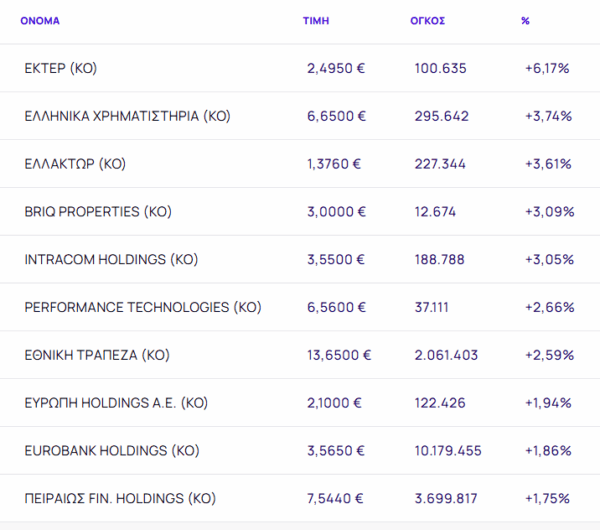The image size is (600, 530).
Task: Open the ΕΚΤΕΡ (ΚΟ) stock row
Action: [x=60, y=68]
